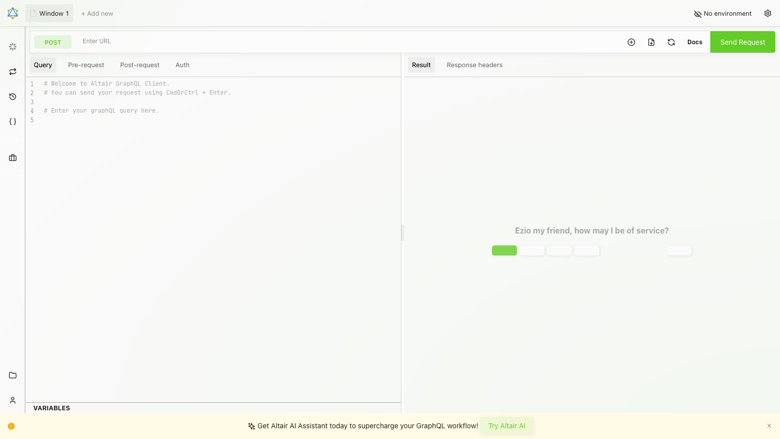Switch to the Pre-request tab

[86, 65]
